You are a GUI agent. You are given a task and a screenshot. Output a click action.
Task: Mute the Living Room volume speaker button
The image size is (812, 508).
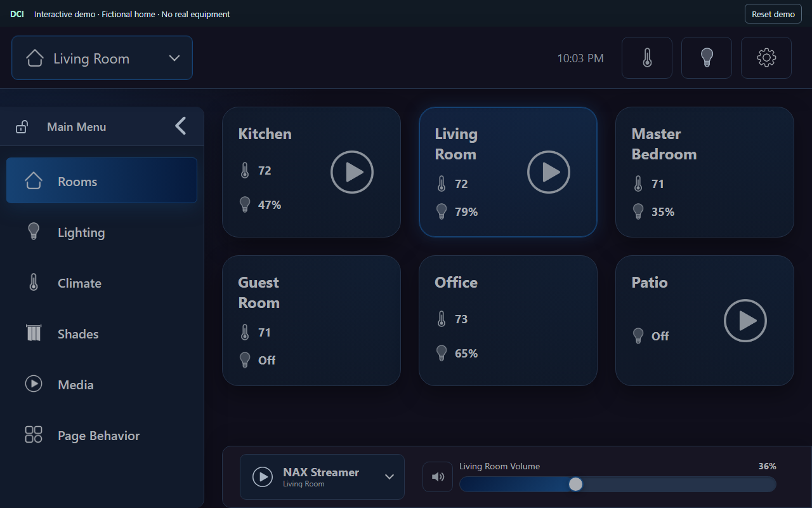click(x=438, y=477)
